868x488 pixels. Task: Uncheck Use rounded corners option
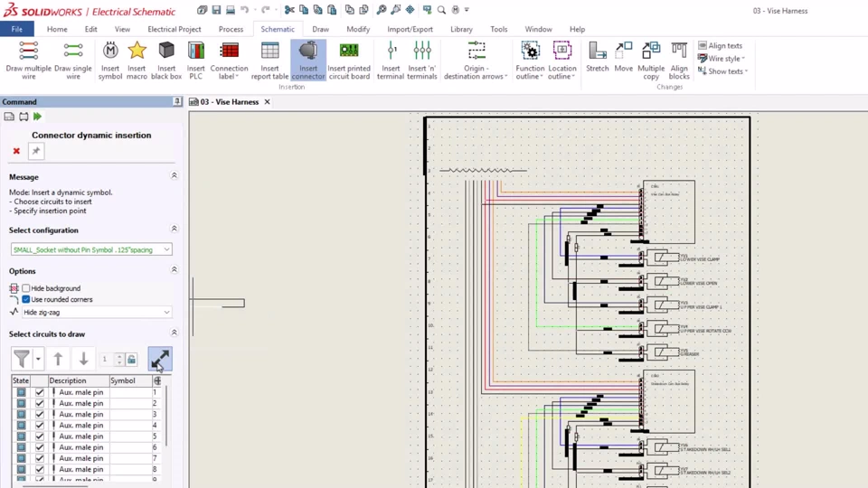point(26,299)
